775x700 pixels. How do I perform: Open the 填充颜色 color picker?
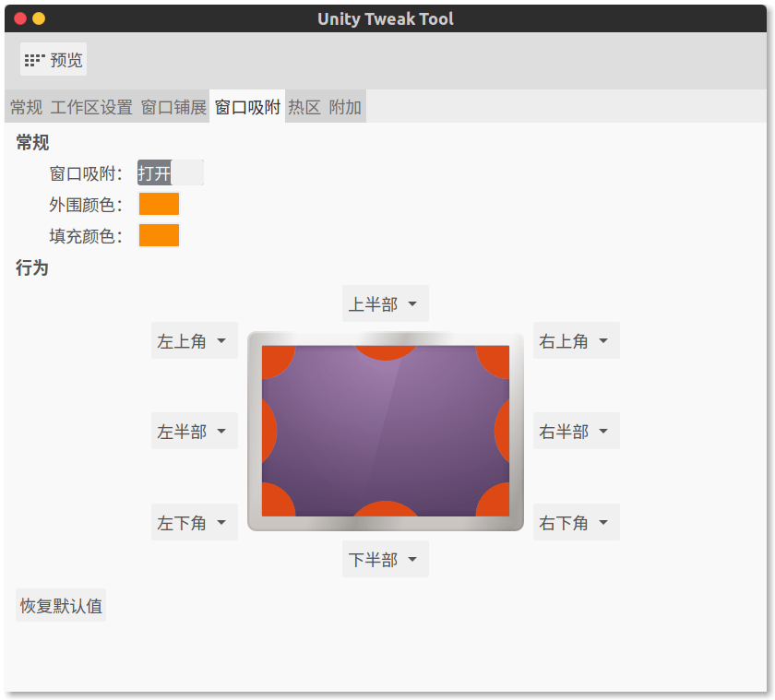click(159, 236)
